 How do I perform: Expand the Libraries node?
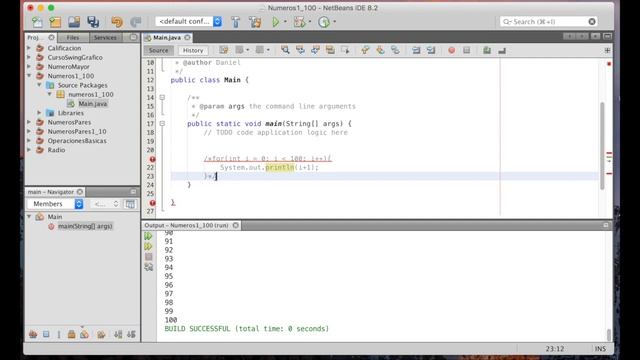[39, 113]
